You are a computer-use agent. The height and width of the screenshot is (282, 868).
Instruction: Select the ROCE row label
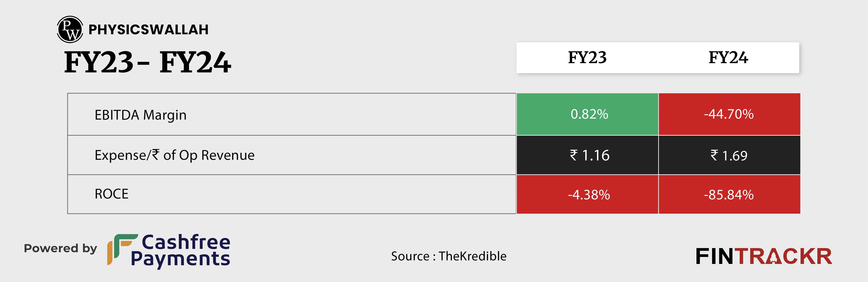pyautogui.click(x=111, y=194)
